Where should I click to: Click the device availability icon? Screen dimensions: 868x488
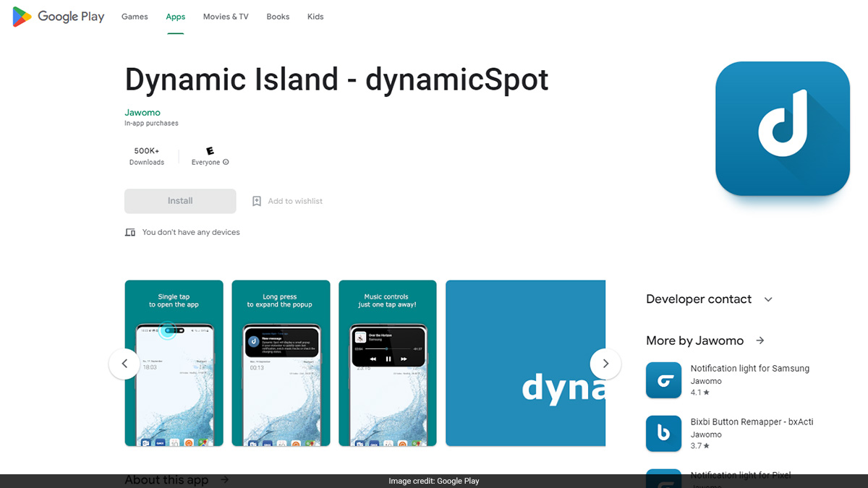[x=130, y=232]
